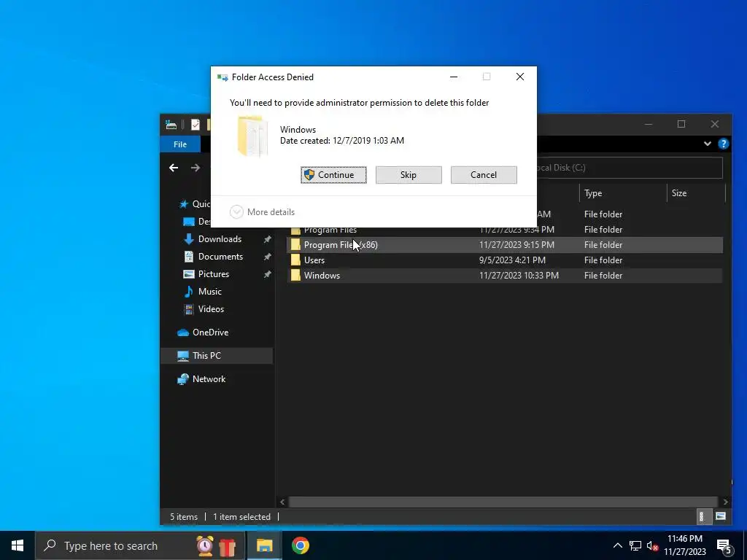Show hidden system tray icons
This screenshot has height=560, width=747.
[617, 545]
